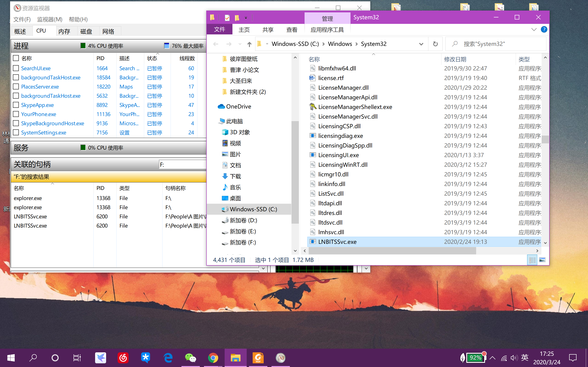The height and width of the screenshot is (367, 588).
Task: Switch to details view icon
Action: point(532,260)
